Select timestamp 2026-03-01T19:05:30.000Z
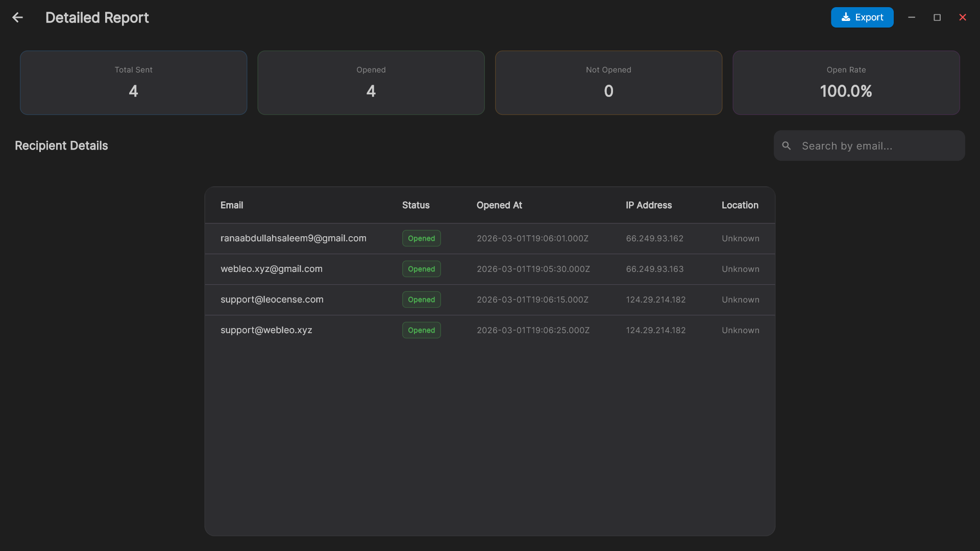 pyautogui.click(x=533, y=269)
